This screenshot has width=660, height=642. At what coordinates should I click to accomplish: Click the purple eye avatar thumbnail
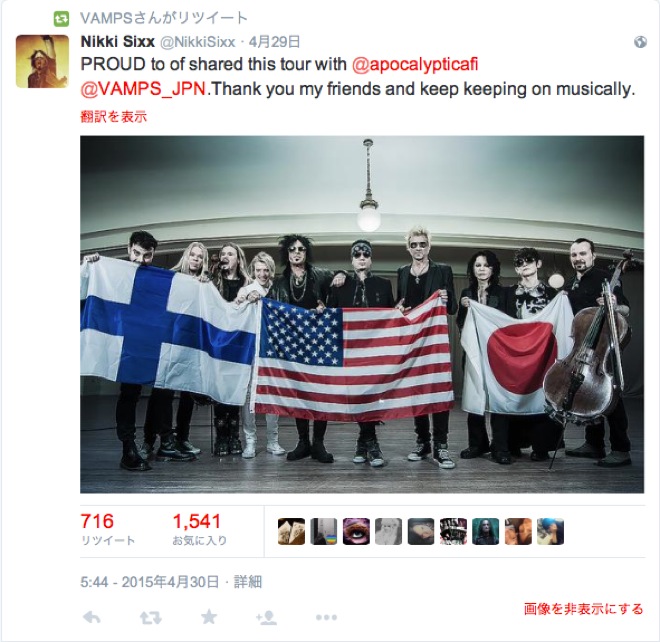point(356,531)
